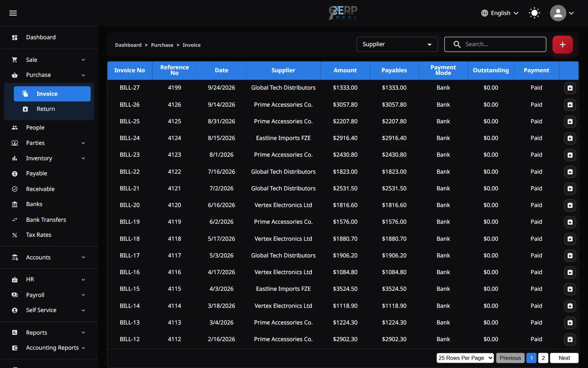Sort by the Invoice No column header

(x=130, y=70)
